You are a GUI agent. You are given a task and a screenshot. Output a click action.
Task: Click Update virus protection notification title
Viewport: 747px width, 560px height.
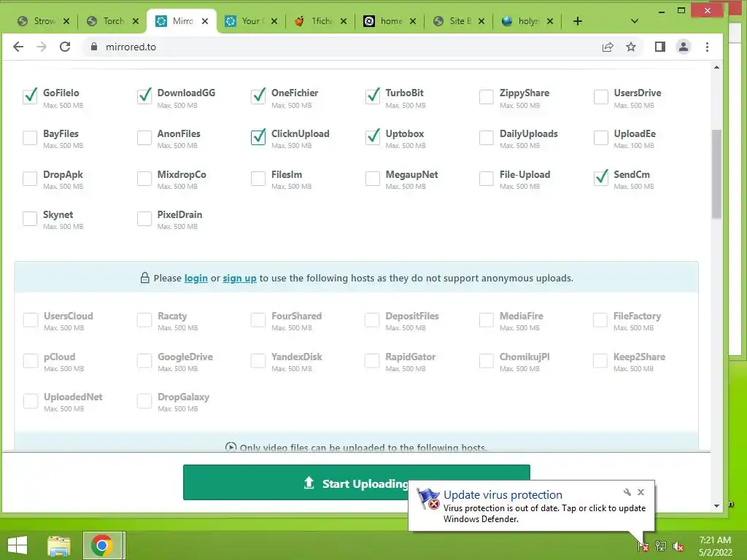[x=503, y=495]
